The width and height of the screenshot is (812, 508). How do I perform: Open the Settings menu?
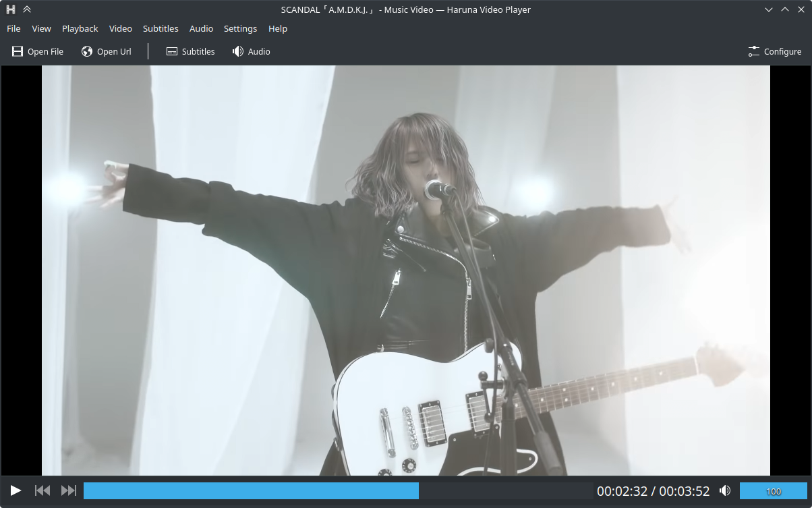tap(240, 28)
